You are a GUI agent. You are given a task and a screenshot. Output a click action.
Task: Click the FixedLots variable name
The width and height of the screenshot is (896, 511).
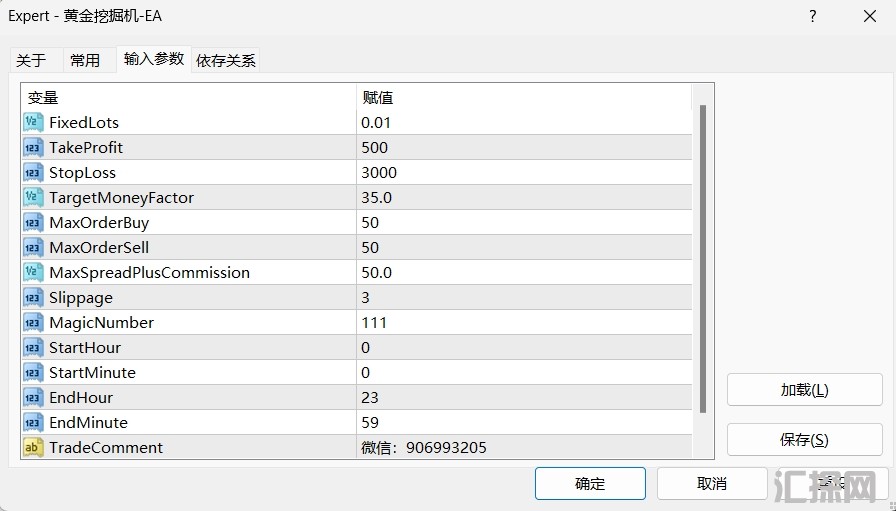point(84,122)
